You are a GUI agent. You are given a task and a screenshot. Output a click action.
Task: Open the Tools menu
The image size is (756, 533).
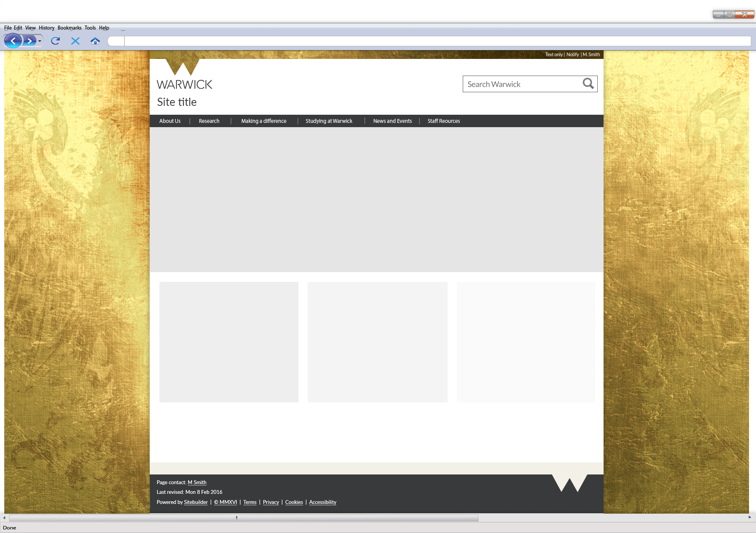(x=90, y=28)
